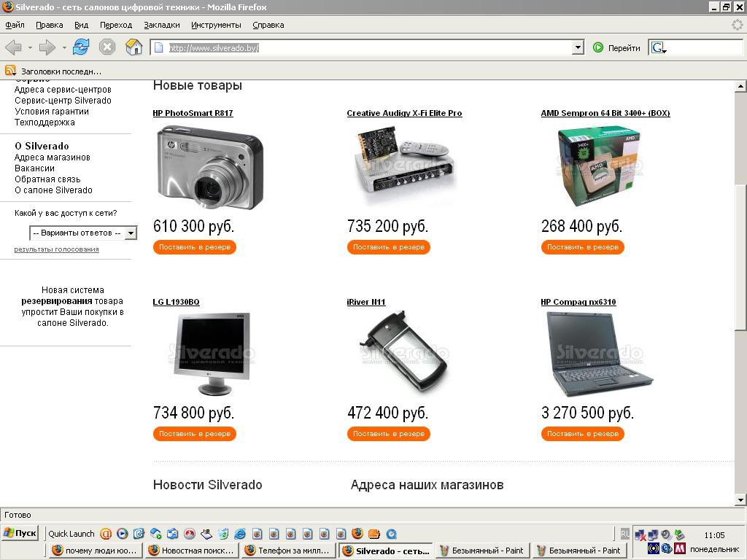Screen dimensions: 747x560
Task: Reserve the HP PhotoSmart R817 camera
Action: tap(194, 247)
